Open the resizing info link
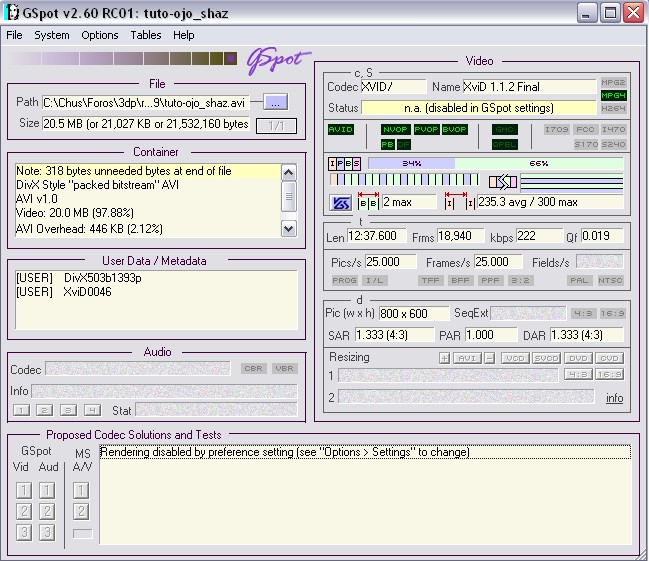The height and width of the screenshot is (561, 649). click(615, 398)
